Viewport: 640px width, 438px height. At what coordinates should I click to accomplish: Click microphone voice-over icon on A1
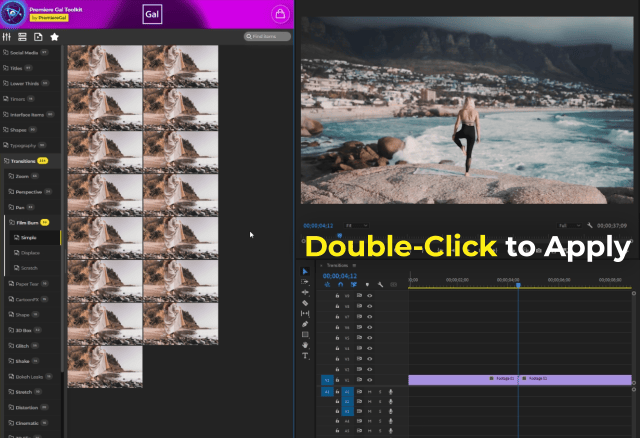coord(391,392)
